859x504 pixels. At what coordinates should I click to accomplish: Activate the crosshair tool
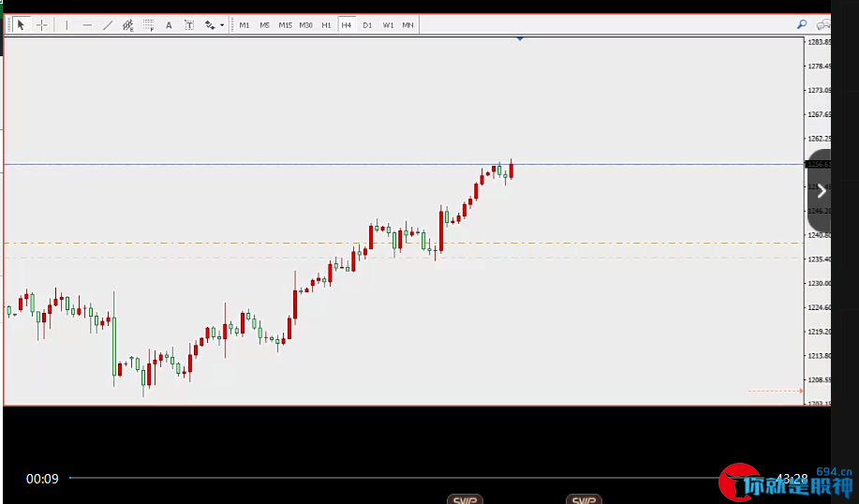coord(41,24)
